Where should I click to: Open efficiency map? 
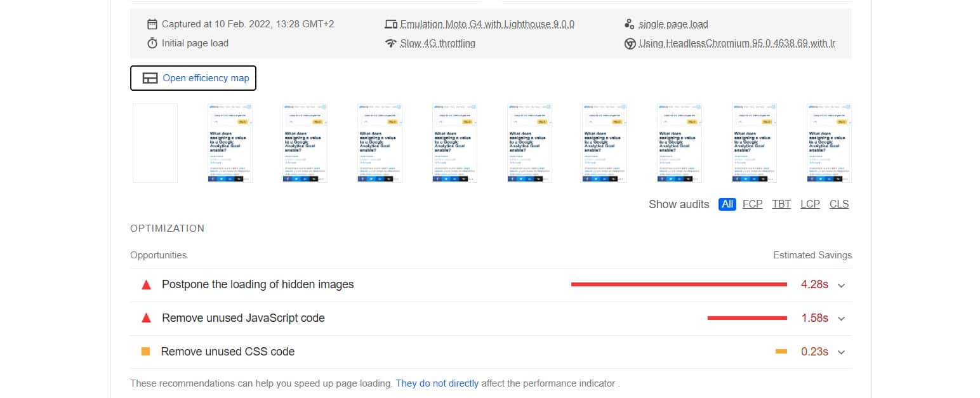tap(194, 78)
